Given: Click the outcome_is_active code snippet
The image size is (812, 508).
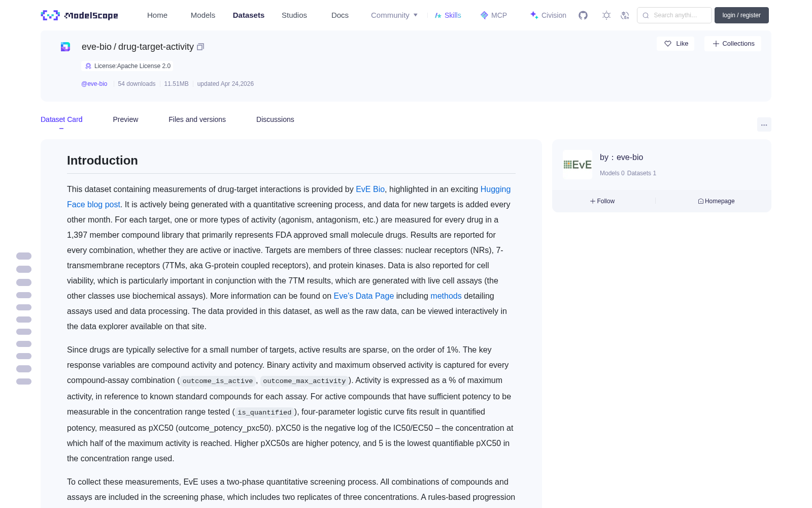Looking at the screenshot, I should click(218, 381).
